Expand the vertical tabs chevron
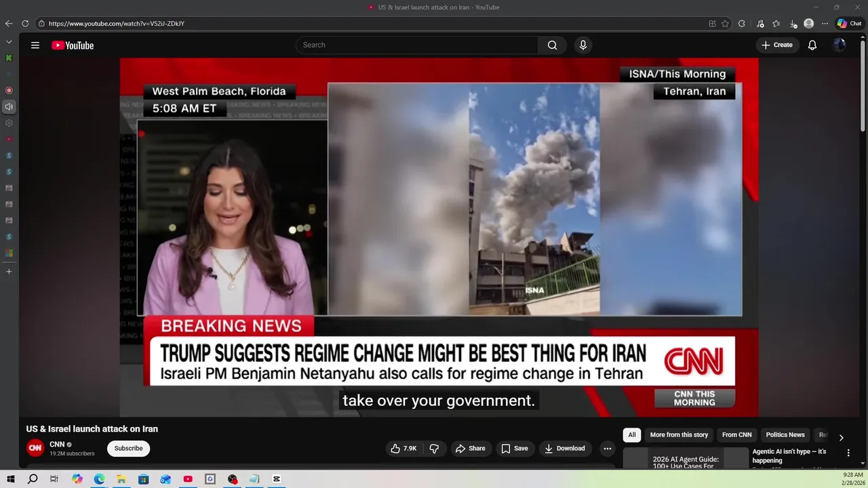The height and width of the screenshot is (488, 868). pos(9,41)
